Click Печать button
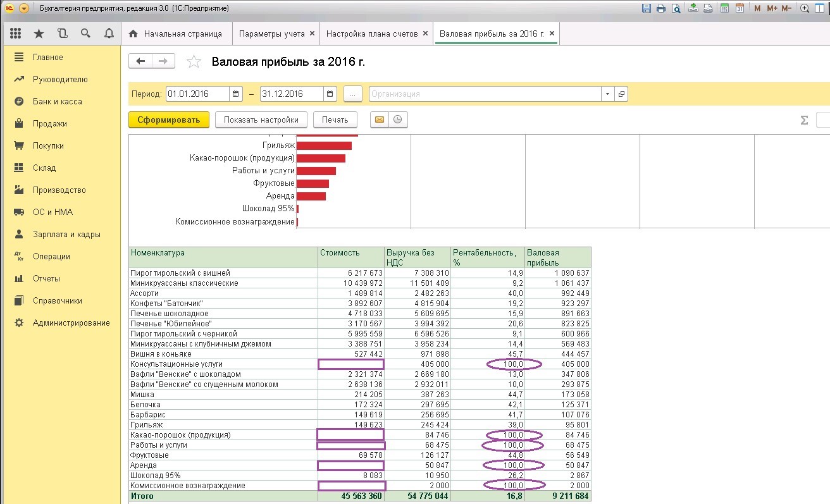This screenshot has width=830, height=504. [x=335, y=120]
